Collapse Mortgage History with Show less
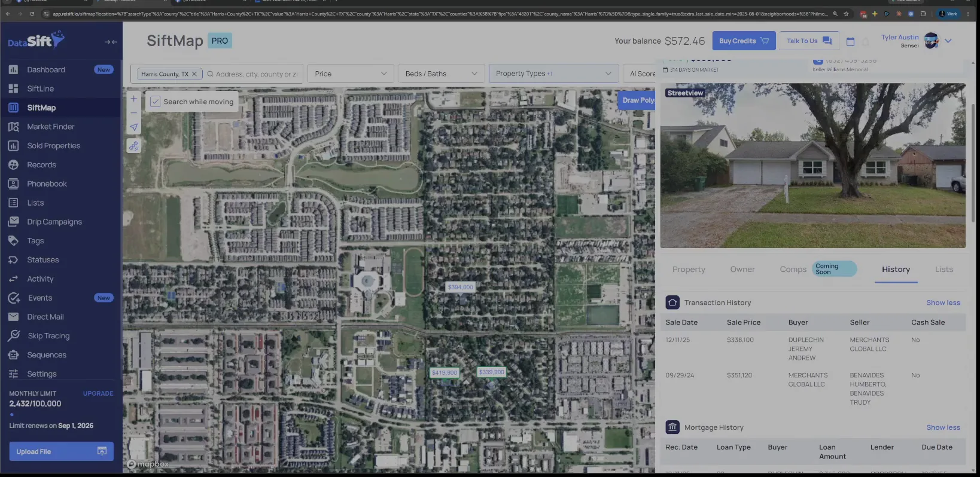 943,427
